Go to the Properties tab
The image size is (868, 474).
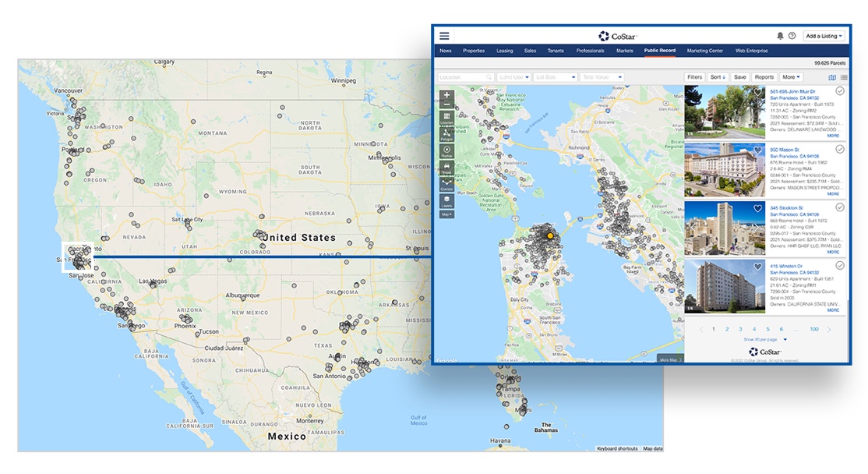(474, 51)
